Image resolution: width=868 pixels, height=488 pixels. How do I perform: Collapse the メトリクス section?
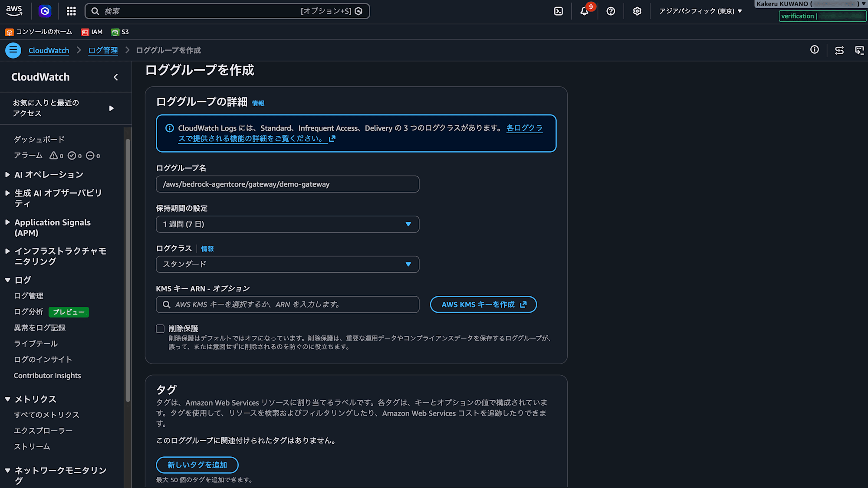pyautogui.click(x=7, y=399)
